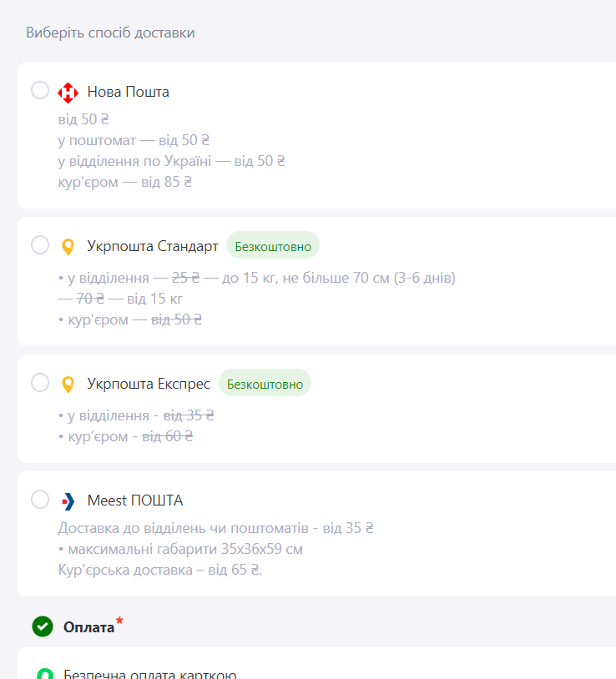Choose the Укрпошта Експрес radio button
The width and height of the screenshot is (616, 679).
pos(40,383)
